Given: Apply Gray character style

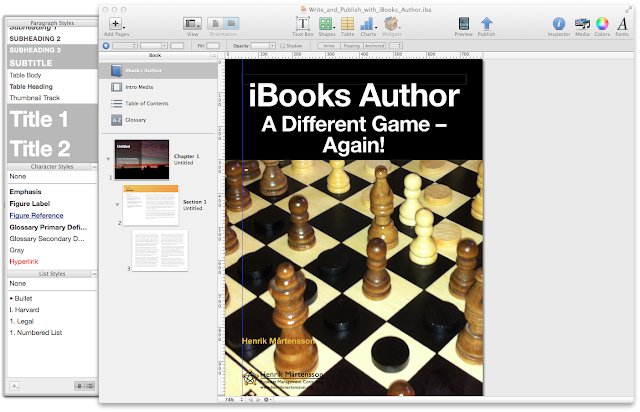Looking at the screenshot, I should click(52, 250).
